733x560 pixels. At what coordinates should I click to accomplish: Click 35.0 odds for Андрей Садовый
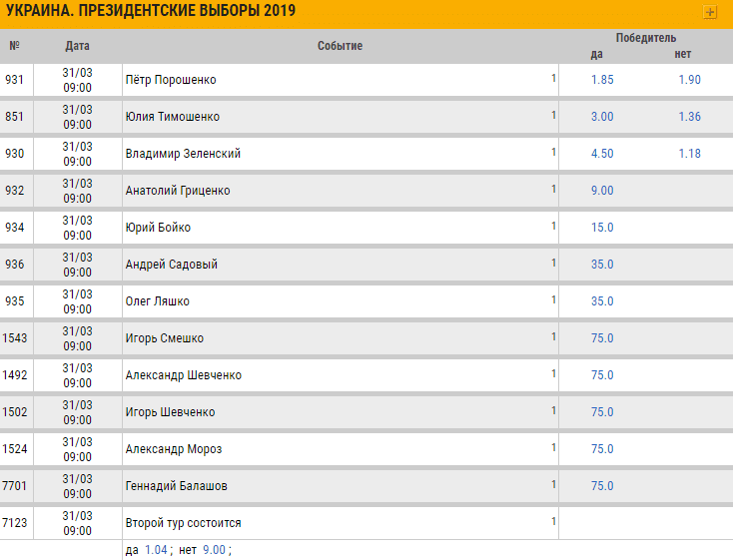point(602,265)
